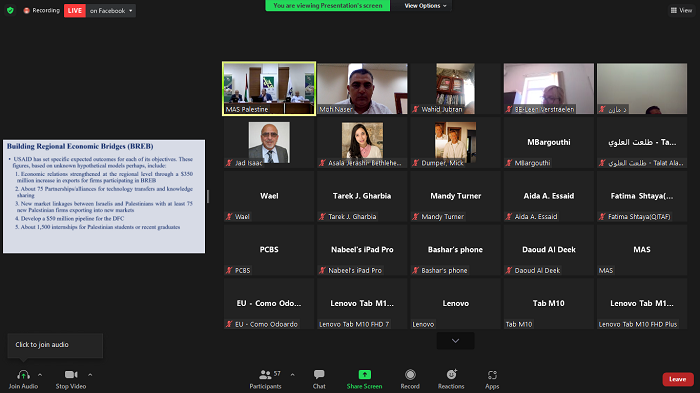The width and height of the screenshot is (700, 393).
Task: Open the LIVE on Facebook dropdown
Action: [111, 11]
